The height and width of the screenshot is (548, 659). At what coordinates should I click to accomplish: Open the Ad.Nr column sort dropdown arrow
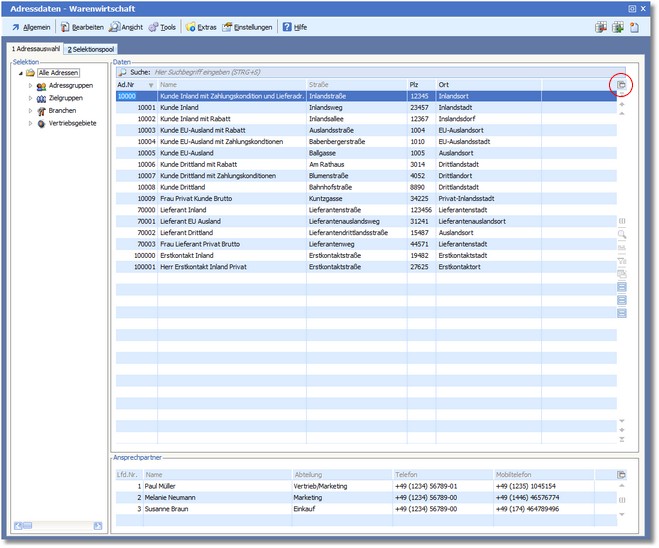point(151,85)
